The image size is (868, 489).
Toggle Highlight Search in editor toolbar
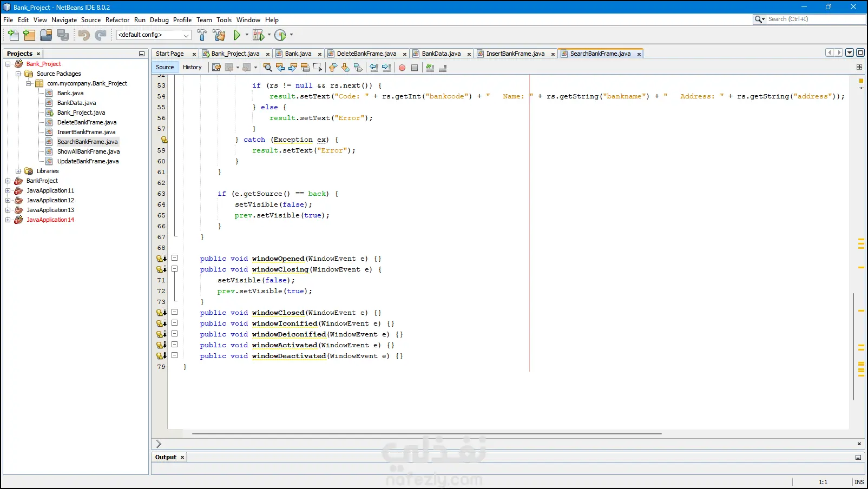[x=305, y=68]
